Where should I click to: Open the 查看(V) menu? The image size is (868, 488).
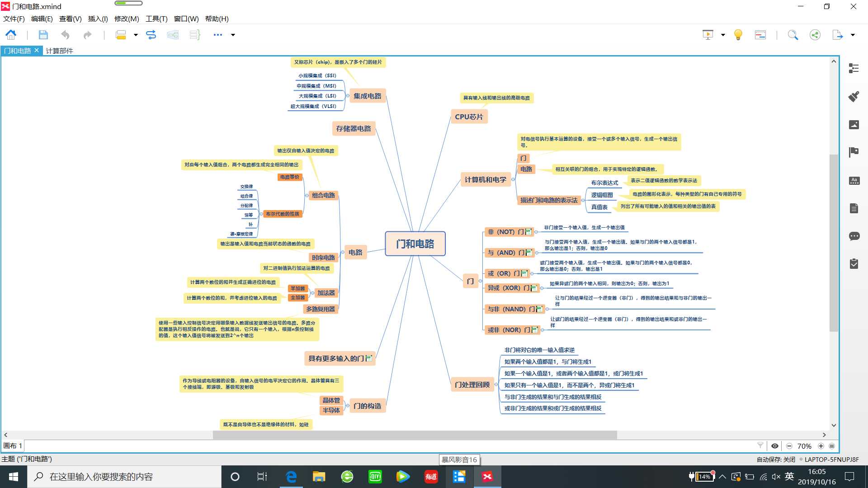point(70,19)
